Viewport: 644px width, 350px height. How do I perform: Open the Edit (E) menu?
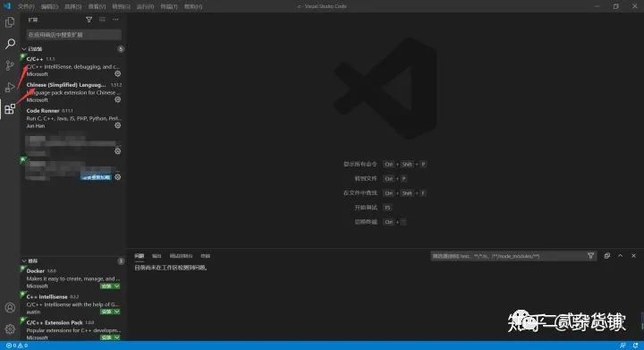49,6
